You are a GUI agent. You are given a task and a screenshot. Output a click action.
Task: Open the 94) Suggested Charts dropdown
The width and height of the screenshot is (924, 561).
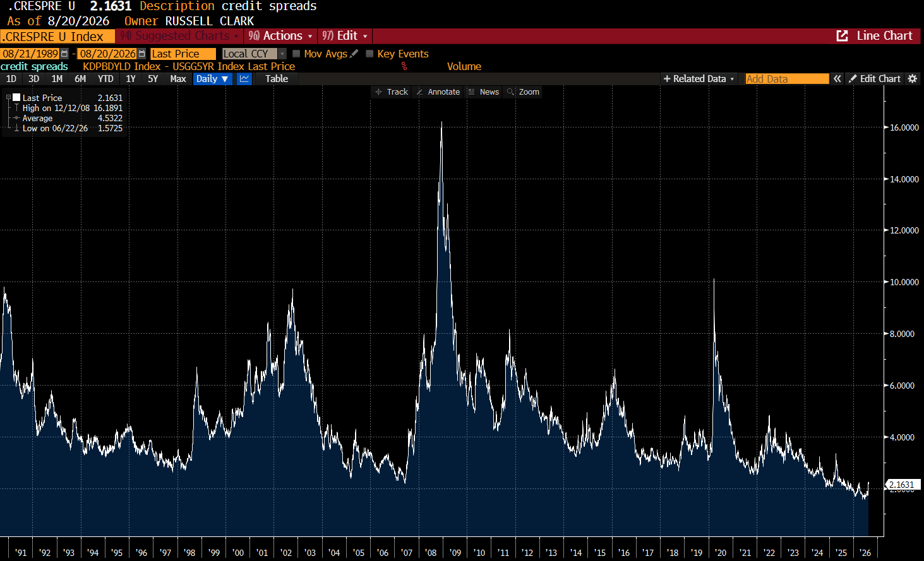pos(179,36)
